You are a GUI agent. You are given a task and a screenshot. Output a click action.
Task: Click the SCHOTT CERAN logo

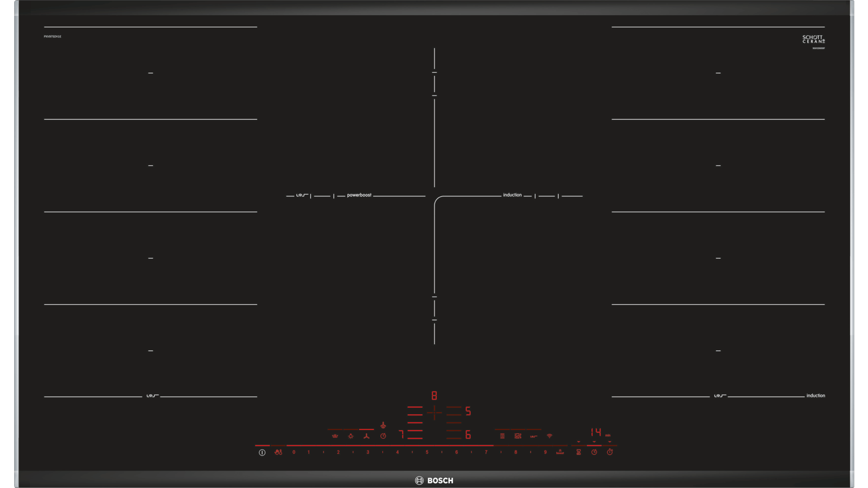pos(813,39)
